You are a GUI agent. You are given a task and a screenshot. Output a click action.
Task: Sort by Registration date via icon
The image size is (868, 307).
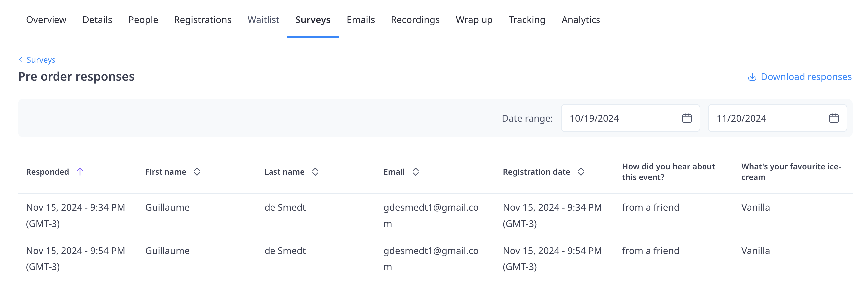[x=581, y=172]
